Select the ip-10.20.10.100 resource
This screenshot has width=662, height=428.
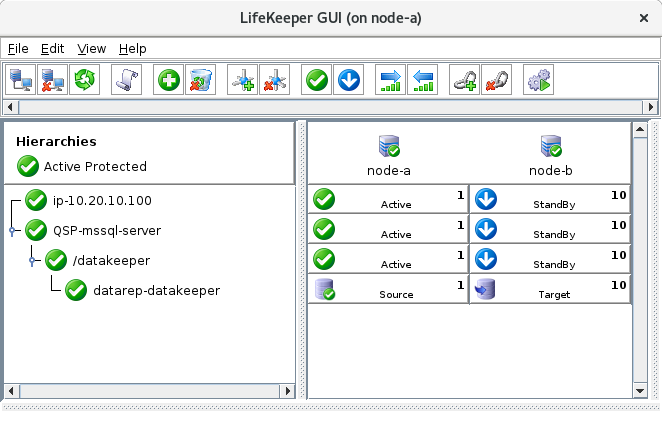[102, 201]
